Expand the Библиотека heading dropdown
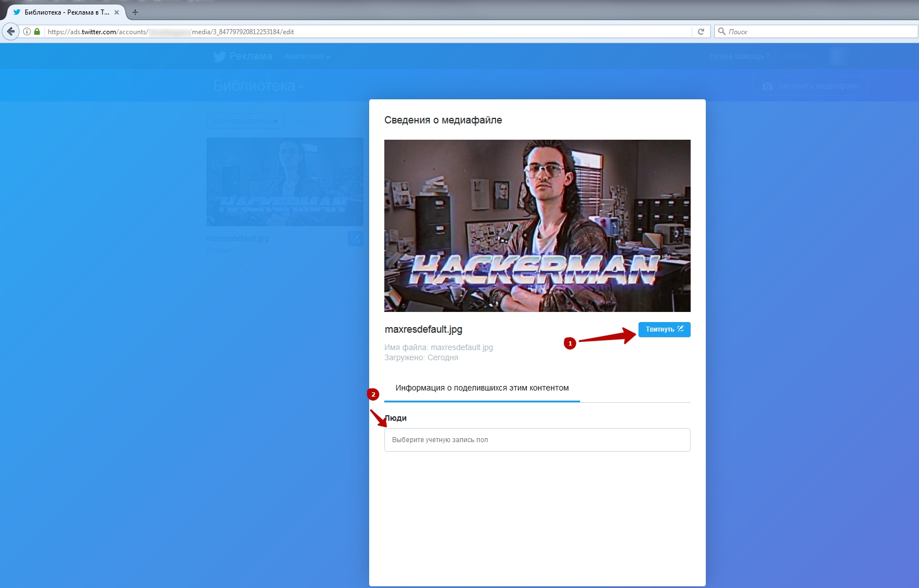919x588 pixels. click(259, 86)
